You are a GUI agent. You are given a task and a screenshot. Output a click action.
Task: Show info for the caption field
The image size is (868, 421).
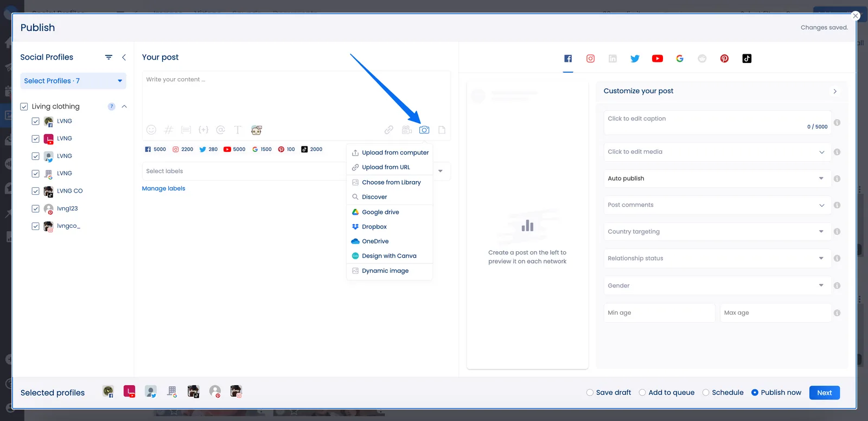click(837, 123)
